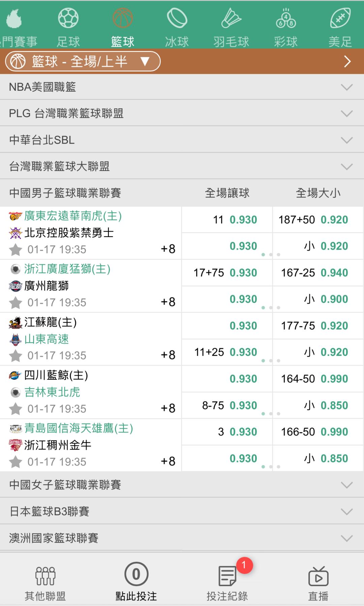The height and width of the screenshot is (606, 364).
Task: Expand the 日本籃球B3聯賽 league section
Action: click(x=182, y=512)
